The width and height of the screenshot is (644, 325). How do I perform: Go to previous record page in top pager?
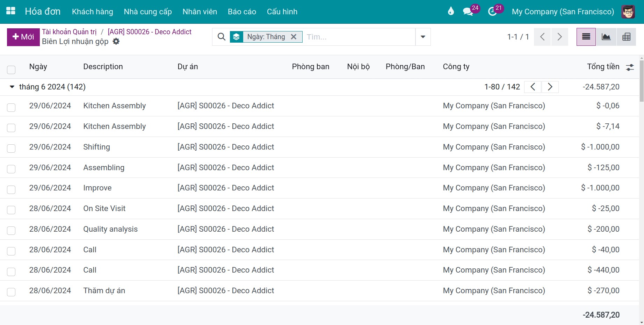click(542, 37)
